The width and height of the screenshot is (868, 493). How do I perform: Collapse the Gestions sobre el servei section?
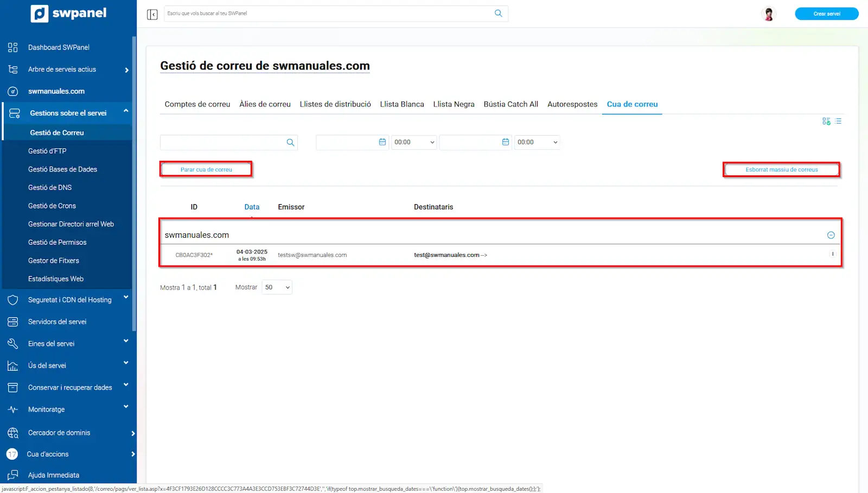[125, 111]
